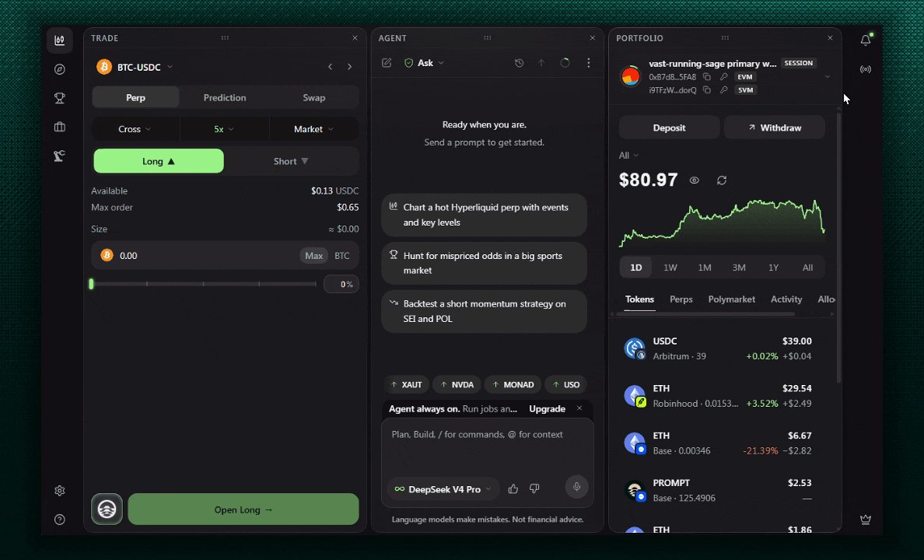924x560 pixels.
Task: Open the briefcase portfolio sidebar icon
Action: coord(60,127)
